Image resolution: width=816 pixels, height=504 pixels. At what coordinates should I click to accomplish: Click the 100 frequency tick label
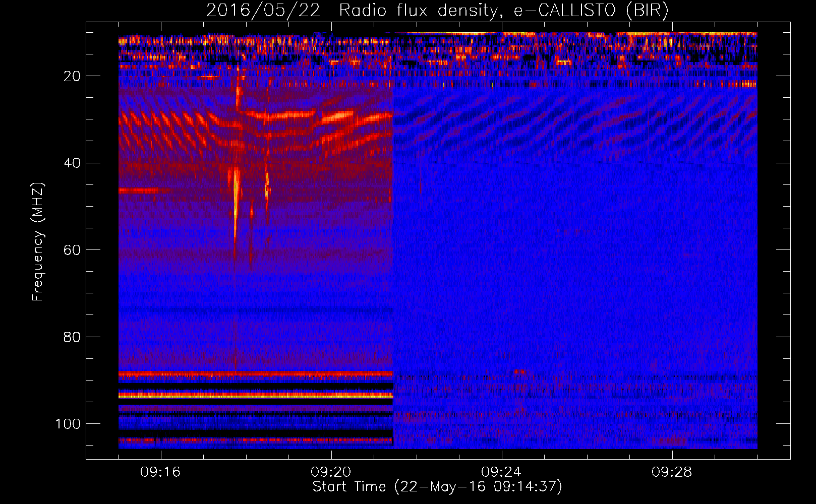pyautogui.click(x=68, y=424)
